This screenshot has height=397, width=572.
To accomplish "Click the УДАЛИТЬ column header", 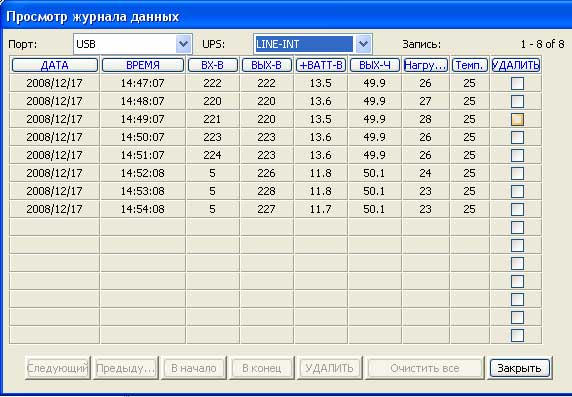I will (516, 65).
